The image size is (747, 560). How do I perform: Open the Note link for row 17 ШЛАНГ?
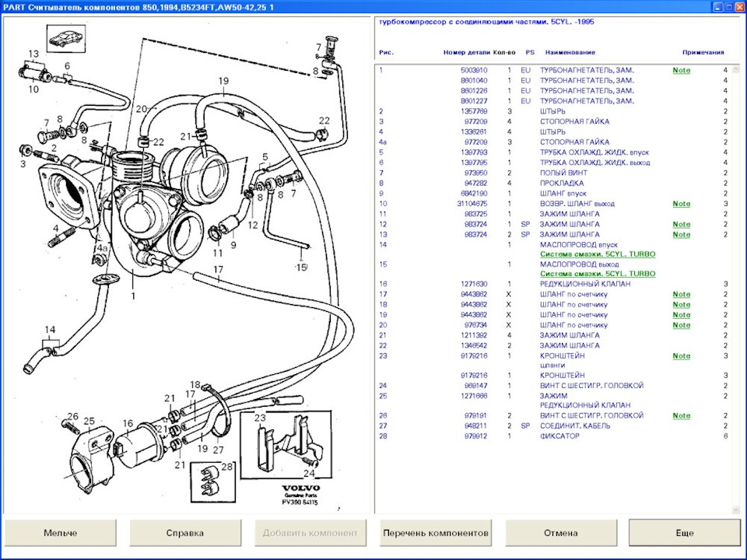click(682, 294)
